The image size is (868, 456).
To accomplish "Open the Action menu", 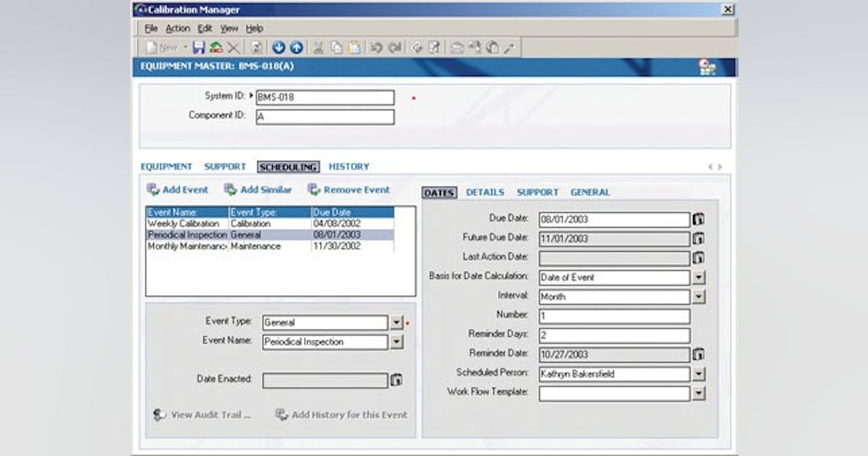I will tap(177, 28).
